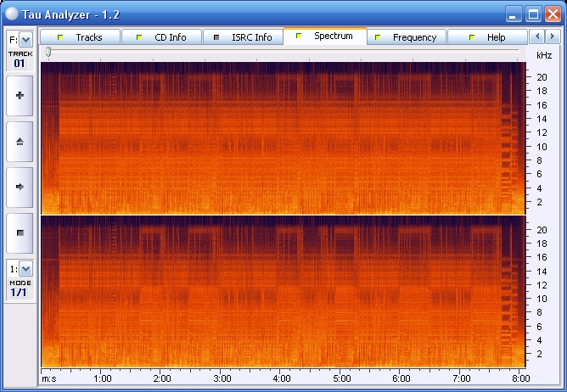Viewport: 567px width, 392px height.
Task: Open the Help tab
Action: 487,37
